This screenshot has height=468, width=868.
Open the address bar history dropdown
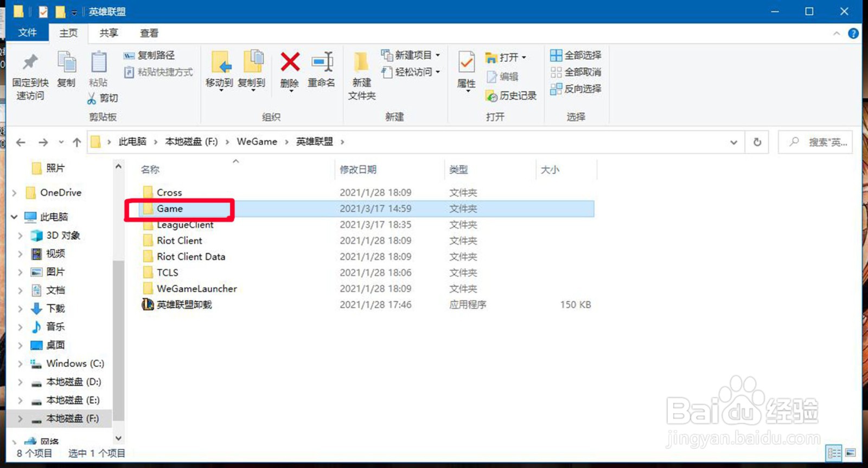pyautogui.click(x=733, y=142)
